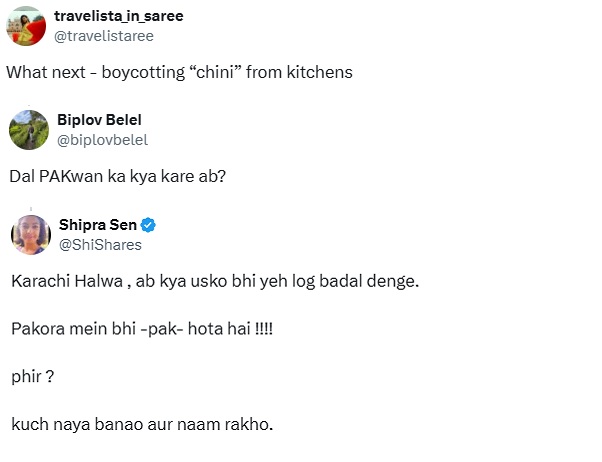Image resolution: width=602 pixels, height=462 pixels.
Task: Open travelista_in_saree's profile picture
Action: [29, 26]
